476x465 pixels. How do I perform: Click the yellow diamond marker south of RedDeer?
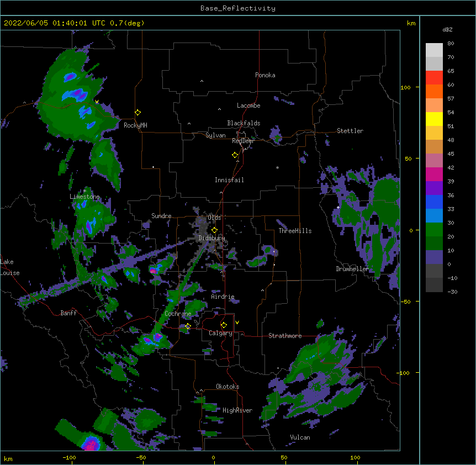[235, 155]
